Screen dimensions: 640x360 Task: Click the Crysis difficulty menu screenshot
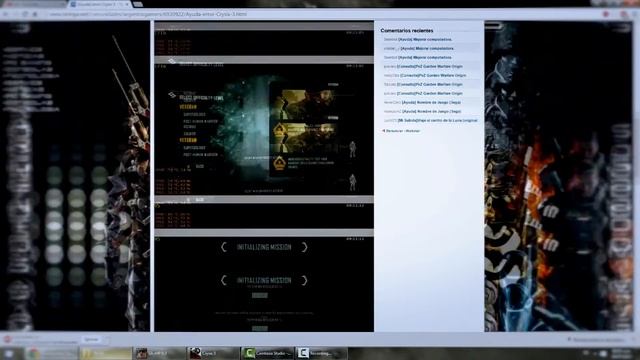coord(264,129)
